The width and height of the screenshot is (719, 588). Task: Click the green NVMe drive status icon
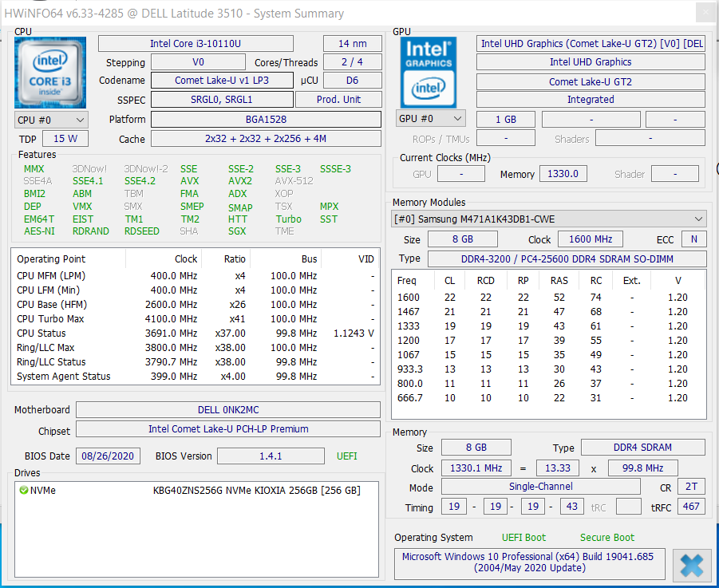click(x=24, y=491)
